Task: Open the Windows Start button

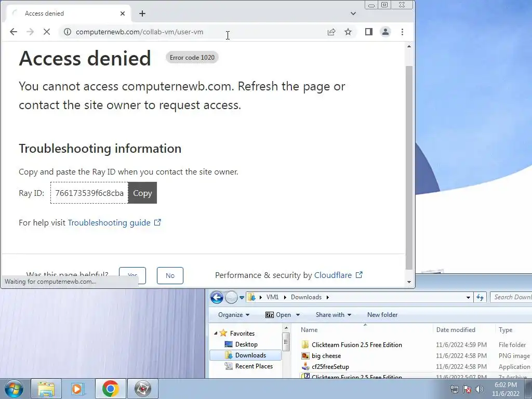Action: [14, 389]
